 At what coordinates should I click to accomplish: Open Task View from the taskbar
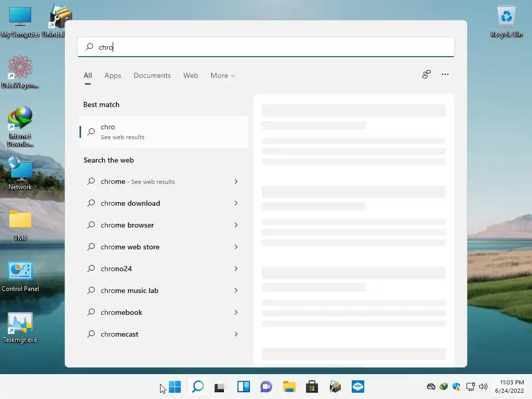pos(220,387)
